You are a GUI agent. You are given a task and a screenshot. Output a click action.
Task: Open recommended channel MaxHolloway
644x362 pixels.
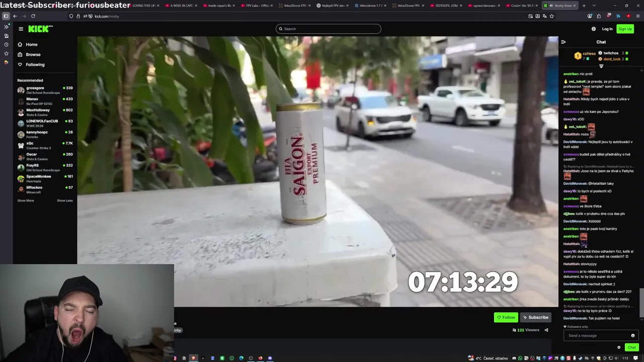[x=45, y=112]
